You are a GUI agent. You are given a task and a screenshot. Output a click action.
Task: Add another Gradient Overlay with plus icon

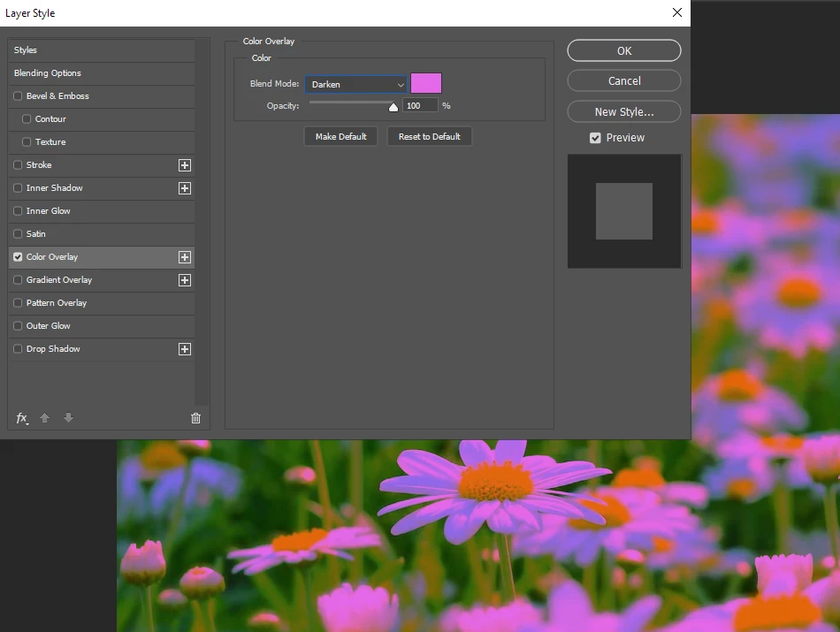point(184,280)
